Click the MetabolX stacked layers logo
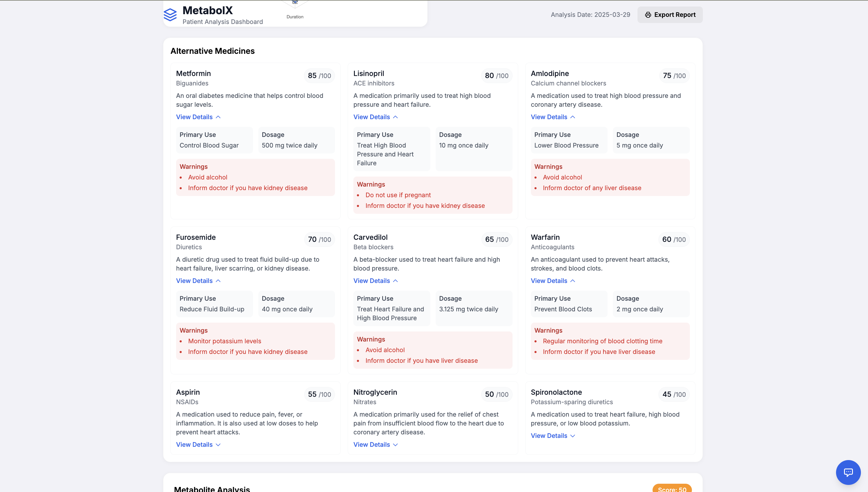The width and height of the screenshot is (868, 492). pyautogui.click(x=170, y=14)
